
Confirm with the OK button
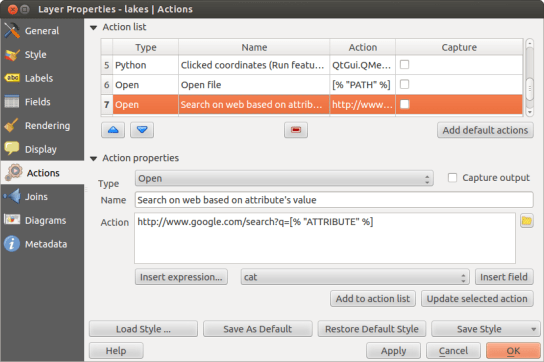(513, 351)
